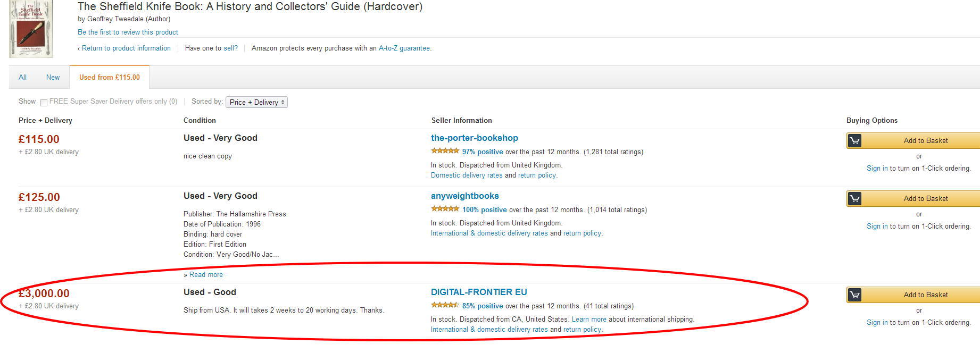Click basket icon for £125.00 offer
This screenshot has height=361, width=980.
click(854, 199)
